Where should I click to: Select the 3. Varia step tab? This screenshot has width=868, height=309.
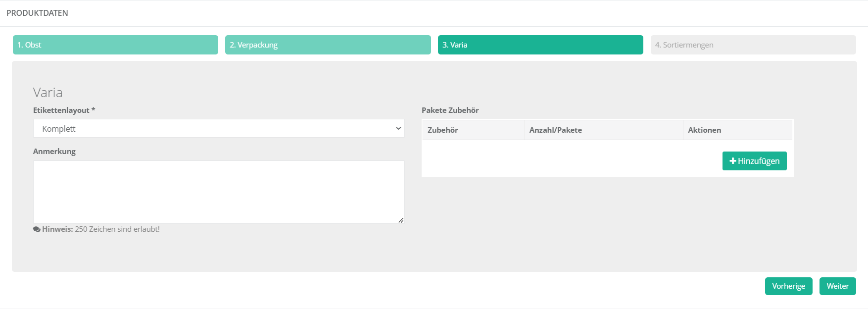pos(540,45)
